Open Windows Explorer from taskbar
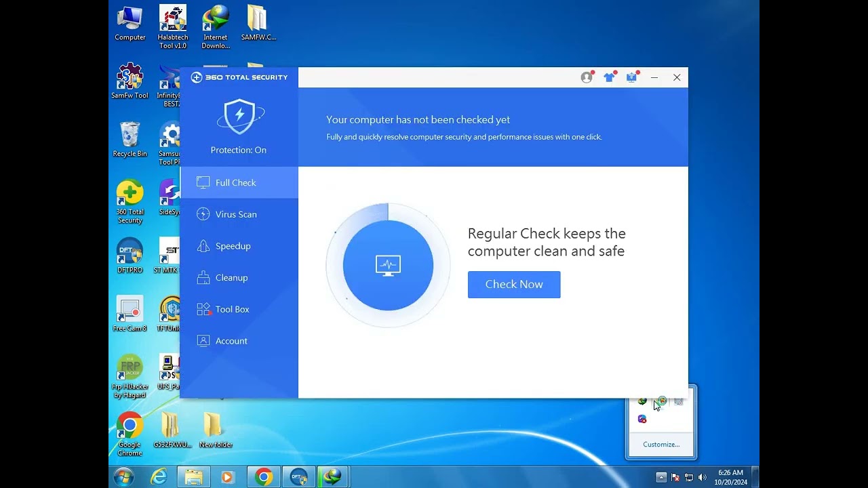 193,477
